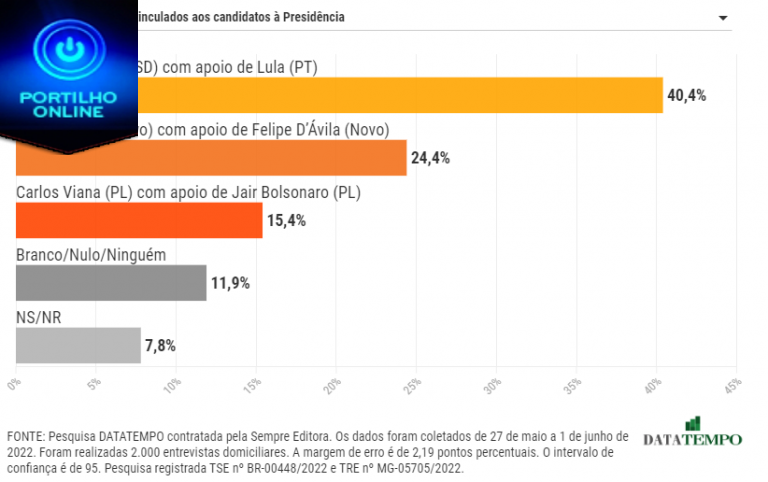This screenshot has height=482, width=768.
Task: Click the 'Branco/Nulo/Ninguém' category label
Action: (91, 255)
